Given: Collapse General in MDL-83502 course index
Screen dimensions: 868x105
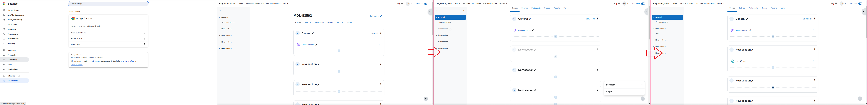Looking at the screenshot, I should coord(220,18).
